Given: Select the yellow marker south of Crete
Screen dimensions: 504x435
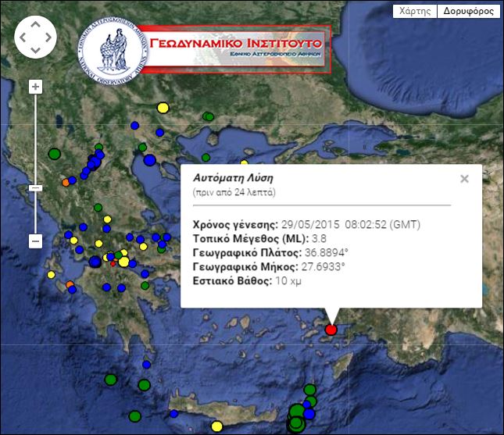Looking at the screenshot, I should 217,426.
